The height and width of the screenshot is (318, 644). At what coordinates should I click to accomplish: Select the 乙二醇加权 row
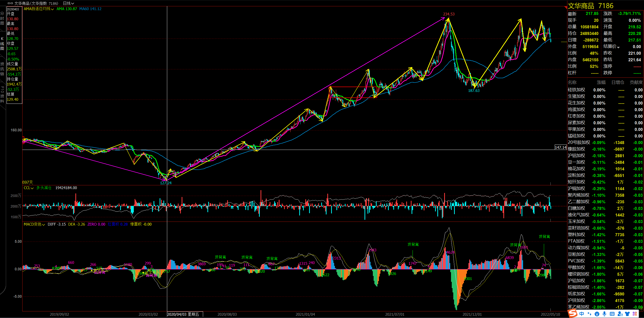coord(605,202)
